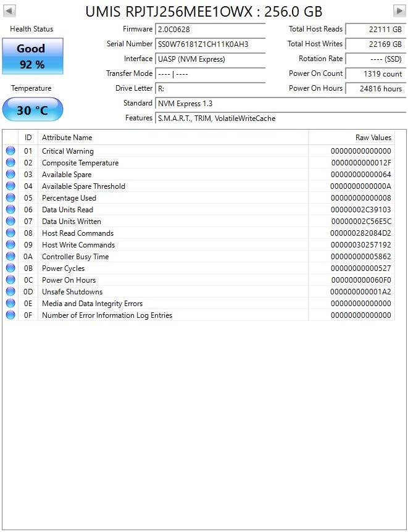The height and width of the screenshot is (532, 408).
Task: Click the blue status orb for Critical Warning
Action: tap(10, 151)
